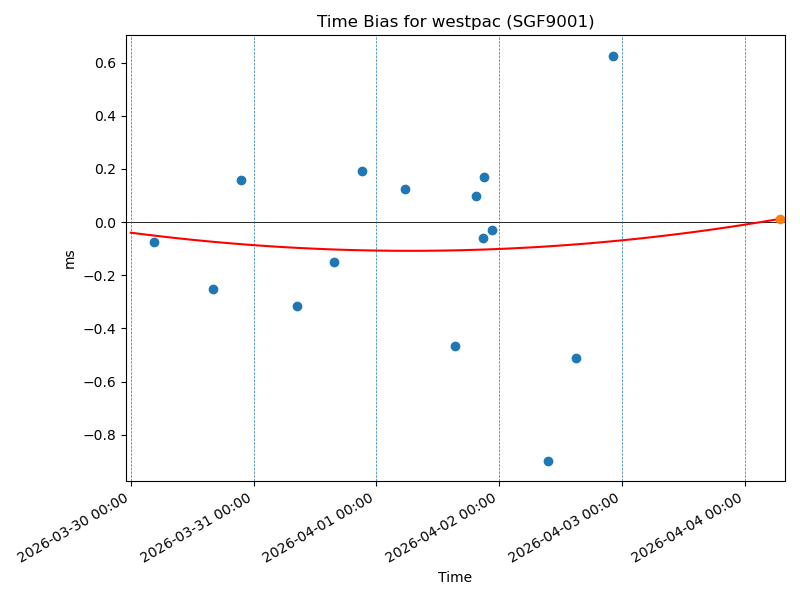800x600 pixels.
Task: Click the -0.8 y-axis tick label
Action: (x=100, y=435)
